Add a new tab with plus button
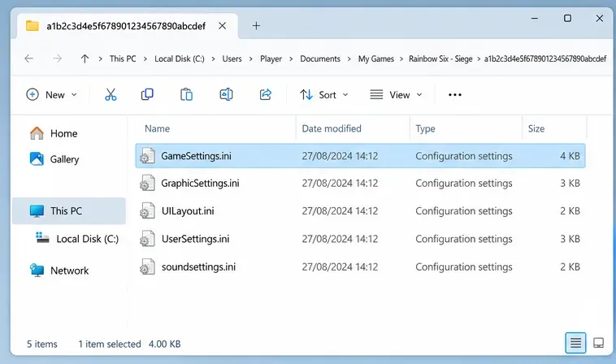The image size is (616, 364). (256, 26)
